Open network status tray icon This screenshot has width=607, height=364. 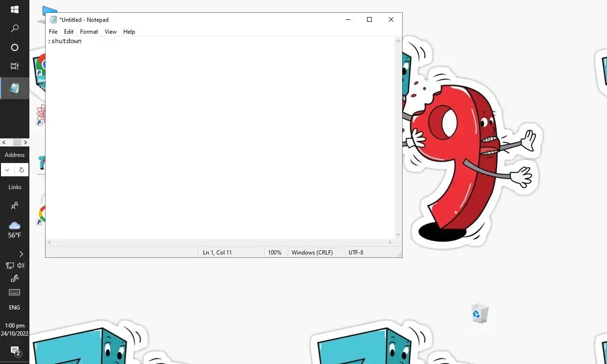(x=9, y=266)
